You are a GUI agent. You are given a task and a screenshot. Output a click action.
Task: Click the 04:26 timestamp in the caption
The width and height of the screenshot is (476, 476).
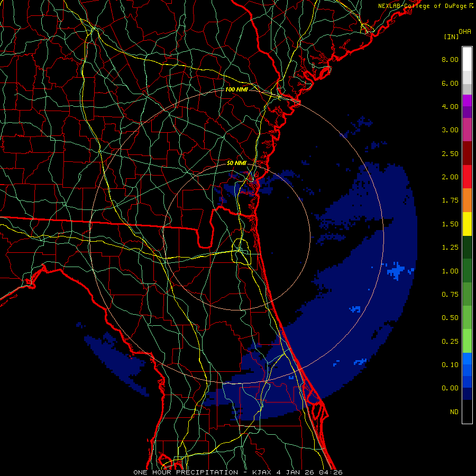(x=331, y=472)
